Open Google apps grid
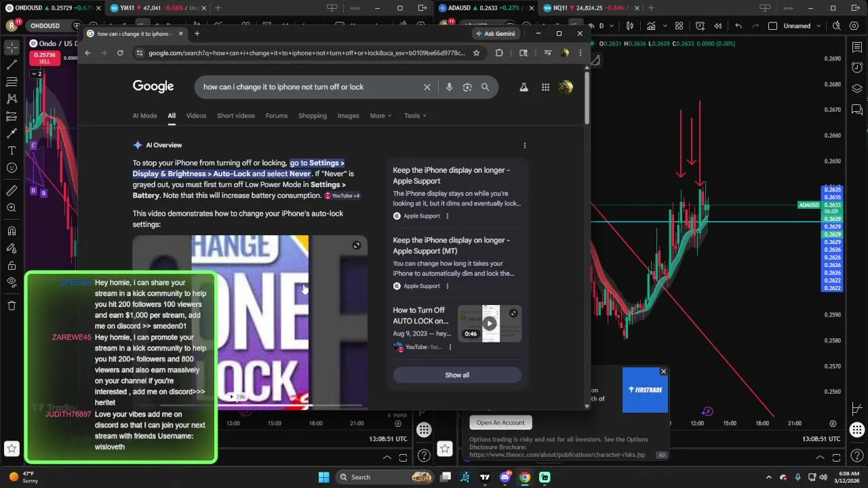Image resolution: width=868 pixels, height=488 pixels. pos(545,87)
